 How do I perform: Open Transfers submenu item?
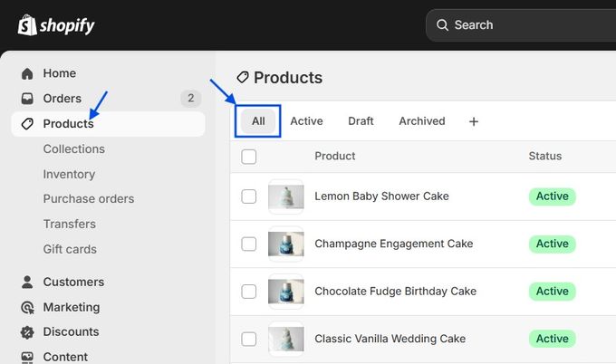coord(70,225)
